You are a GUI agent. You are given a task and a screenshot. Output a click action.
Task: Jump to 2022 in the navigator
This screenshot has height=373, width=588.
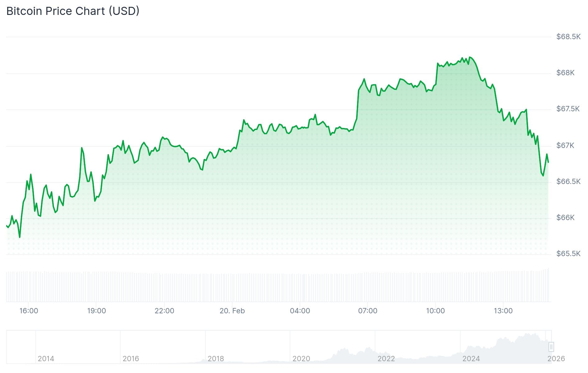pos(386,359)
